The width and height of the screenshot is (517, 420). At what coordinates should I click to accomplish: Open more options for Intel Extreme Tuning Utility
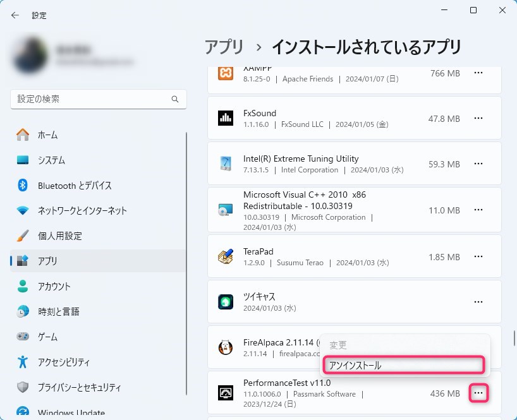[478, 164]
